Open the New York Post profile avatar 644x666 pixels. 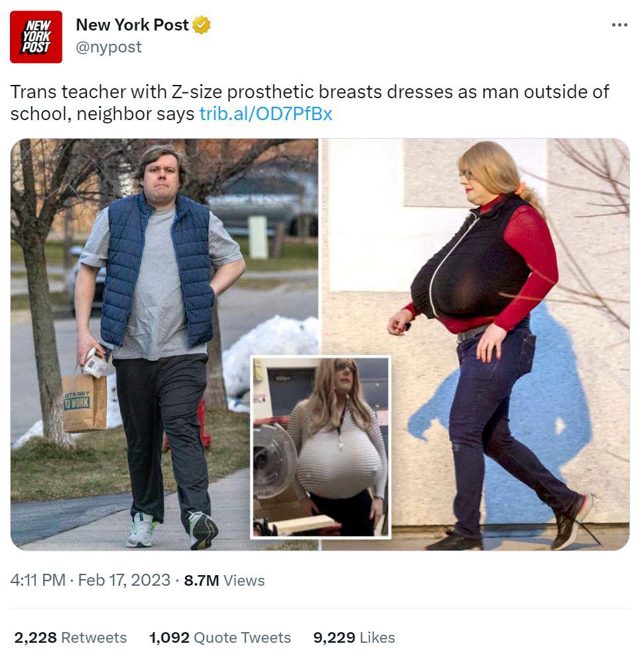[36, 37]
